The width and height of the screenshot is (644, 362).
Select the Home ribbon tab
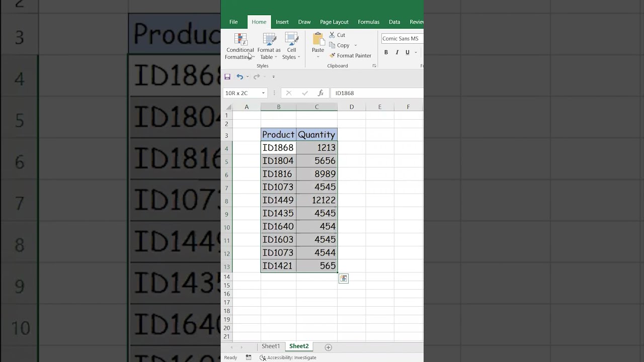(259, 22)
